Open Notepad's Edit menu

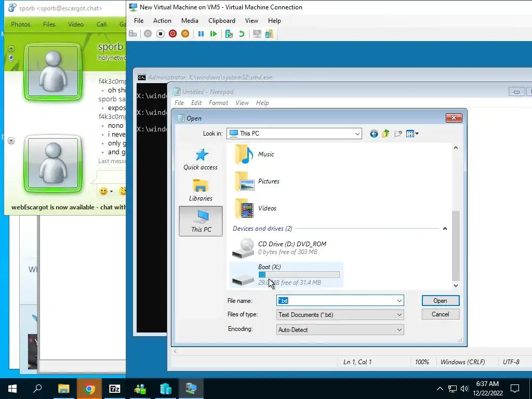(x=196, y=103)
